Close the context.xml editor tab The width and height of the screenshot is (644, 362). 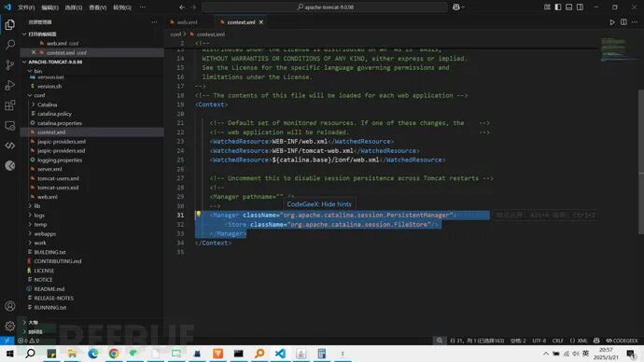tap(261, 22)
